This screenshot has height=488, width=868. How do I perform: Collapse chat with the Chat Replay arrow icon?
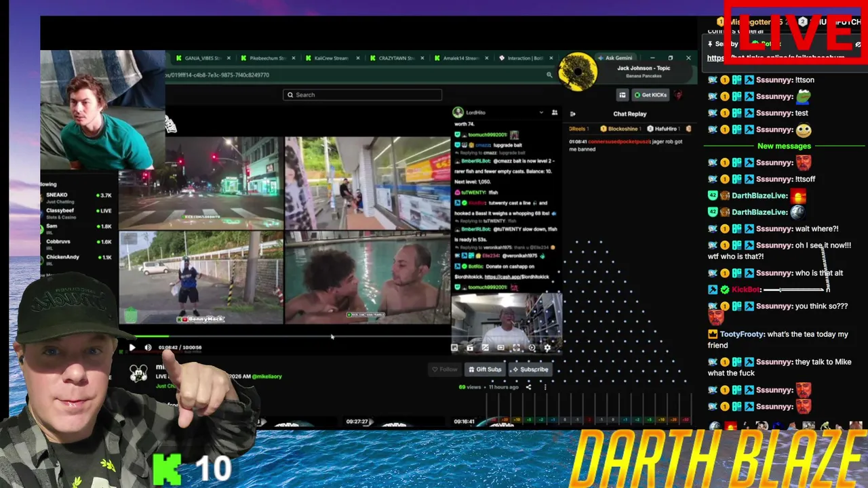pyautogui.click(x=573, y=114)
